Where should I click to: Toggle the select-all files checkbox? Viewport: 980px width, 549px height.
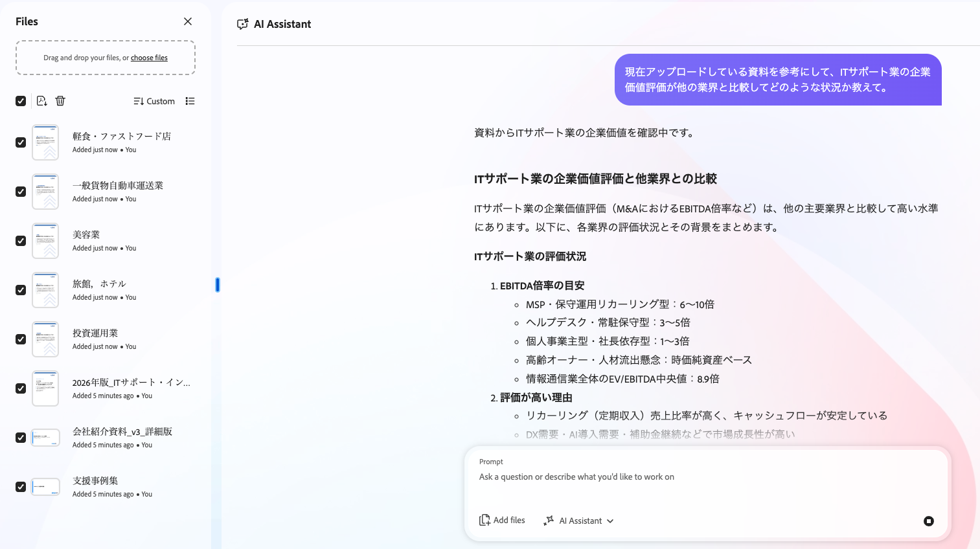(21, 101)
